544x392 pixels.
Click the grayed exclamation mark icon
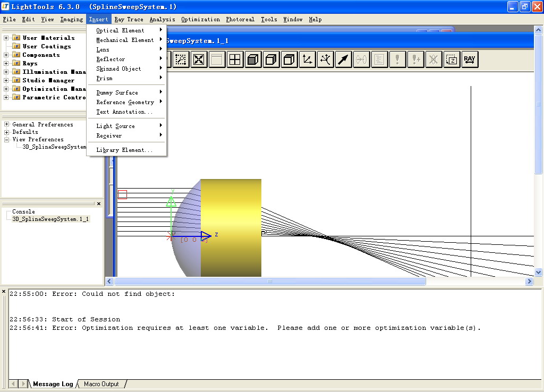coord(397,59)
